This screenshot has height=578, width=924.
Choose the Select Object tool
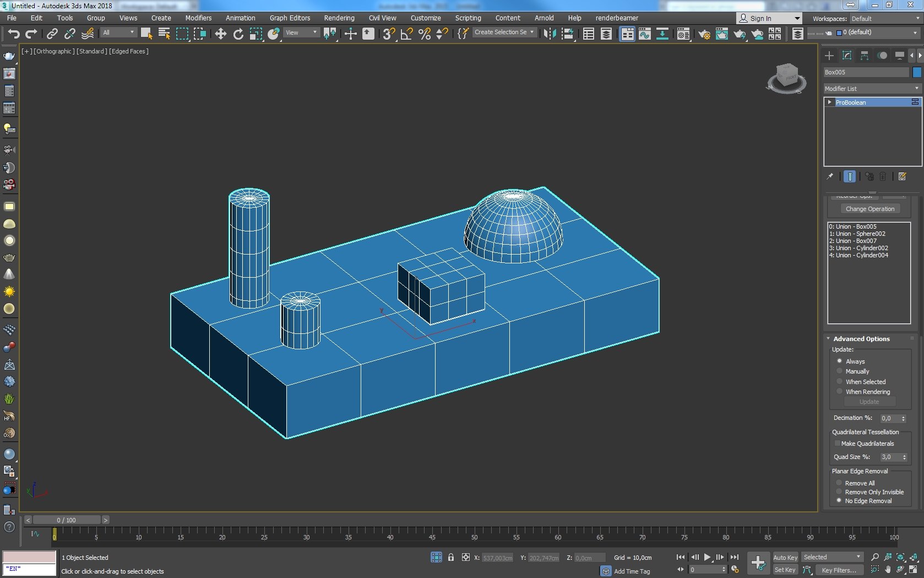(146, 34)
